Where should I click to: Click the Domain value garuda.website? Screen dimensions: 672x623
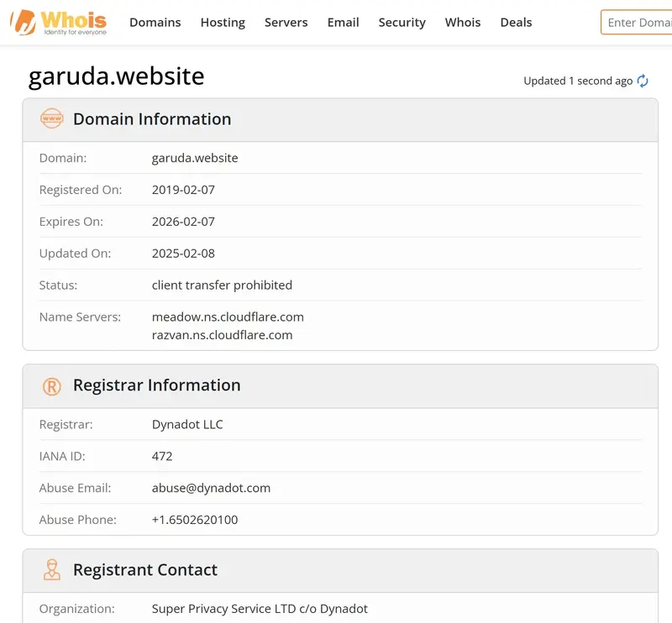[x=195, y=158]
